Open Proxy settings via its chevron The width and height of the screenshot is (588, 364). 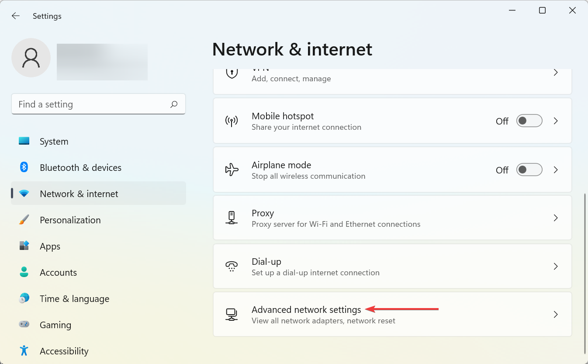pyautogui.click(x=556, y=218)
